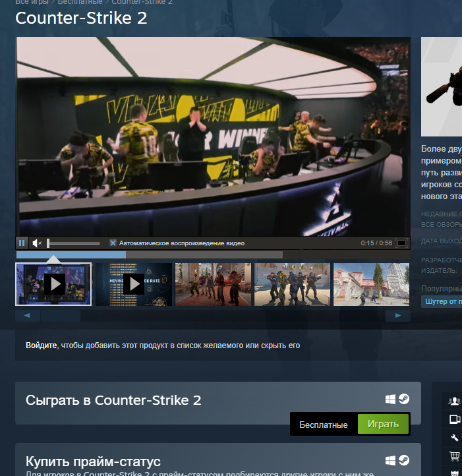Click the Windows icon in the prime status section

pos(390,461)
